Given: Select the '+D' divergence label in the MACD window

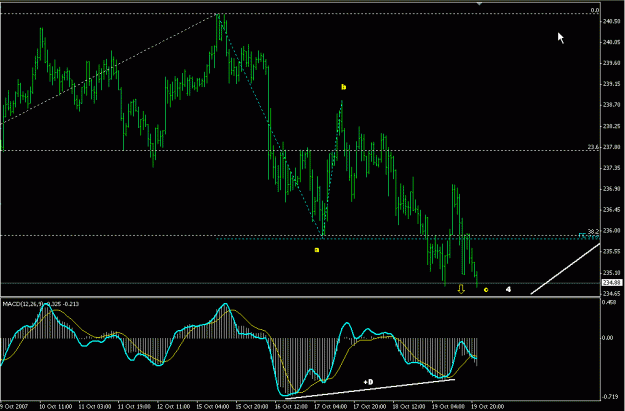Looking at the screenshot, I should (368, 382).
